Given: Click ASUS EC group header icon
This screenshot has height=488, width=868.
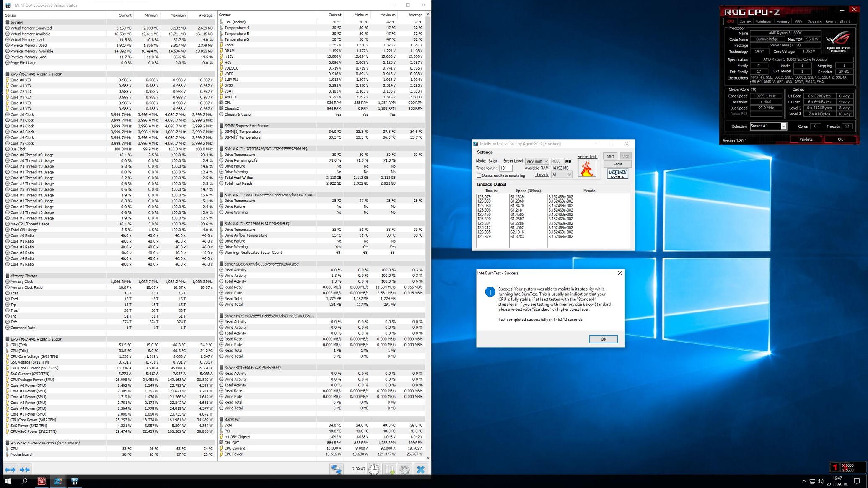Looking at the screenshot, I should tap(221, 419).
